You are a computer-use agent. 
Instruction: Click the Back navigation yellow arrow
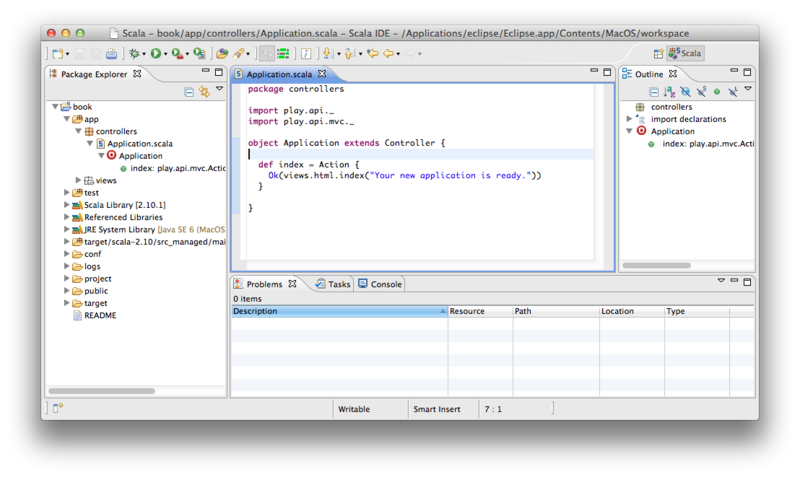(389, 54)
